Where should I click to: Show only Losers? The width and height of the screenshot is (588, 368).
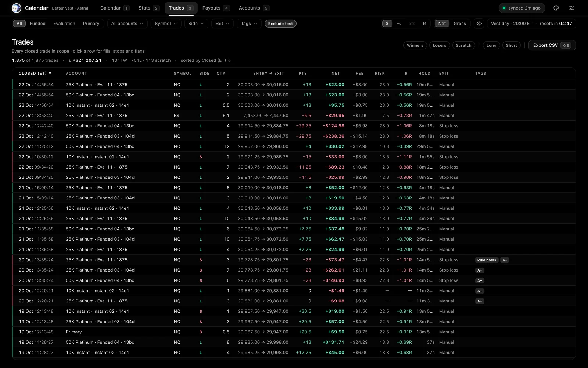[x=440, y=45]
